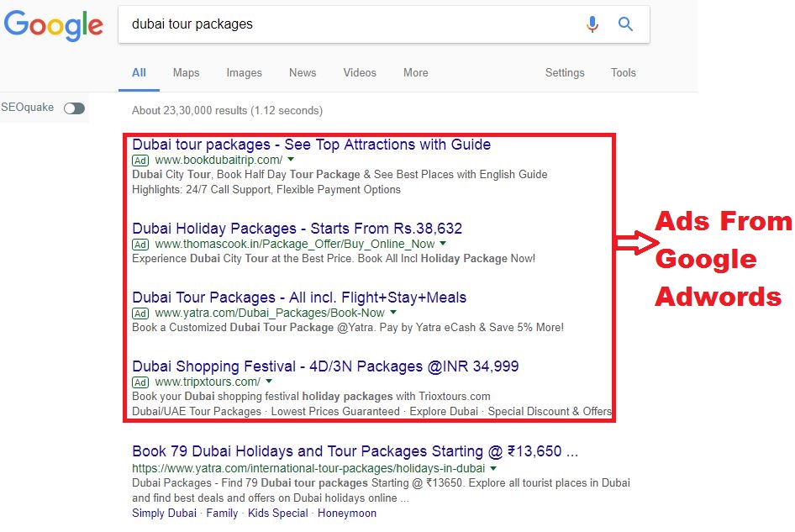Switch to the Videos tab
Viewport: 795px width, 532px height.
[360, 72]
